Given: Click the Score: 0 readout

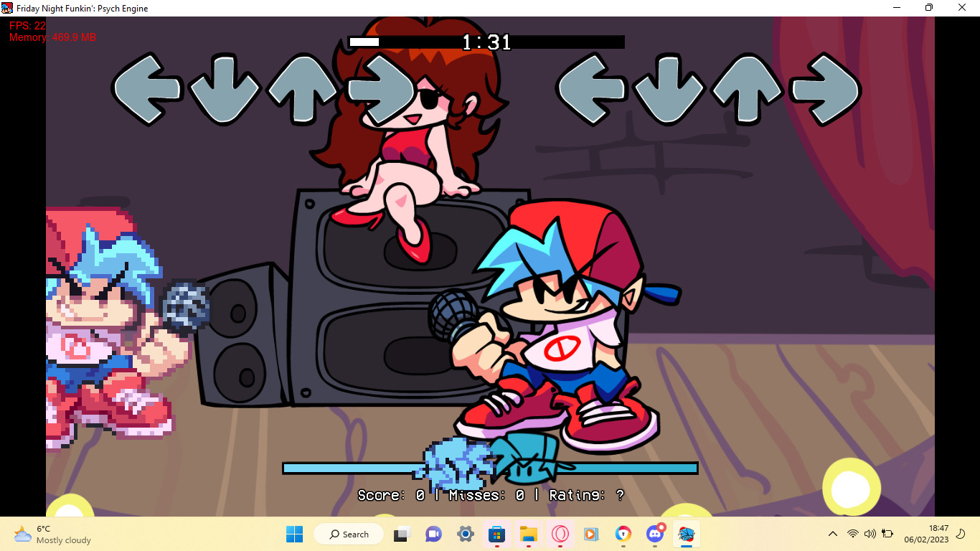Looking at the screenshot, I should click(x=391, y=495).
